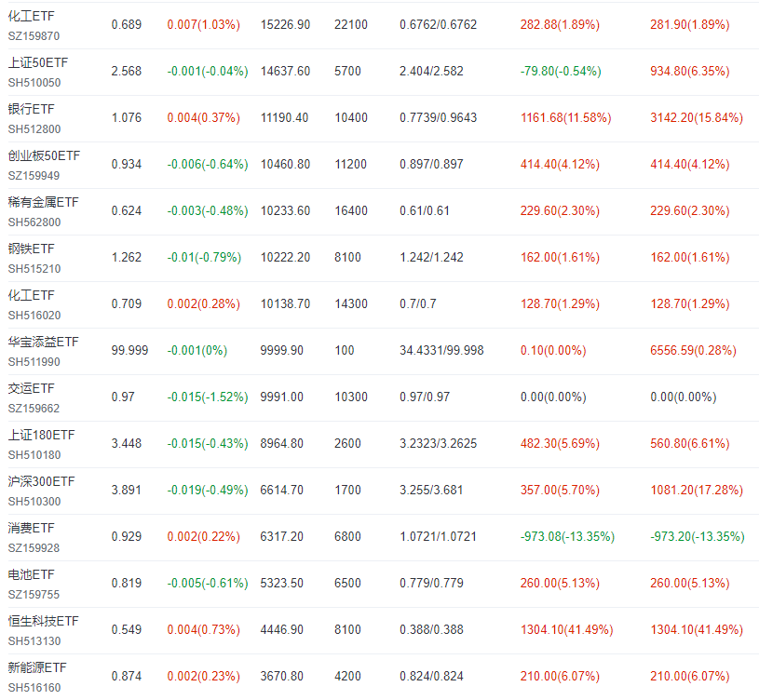Click the price 99.999 for 华宝添益ETF

click(x=129, y=350)
